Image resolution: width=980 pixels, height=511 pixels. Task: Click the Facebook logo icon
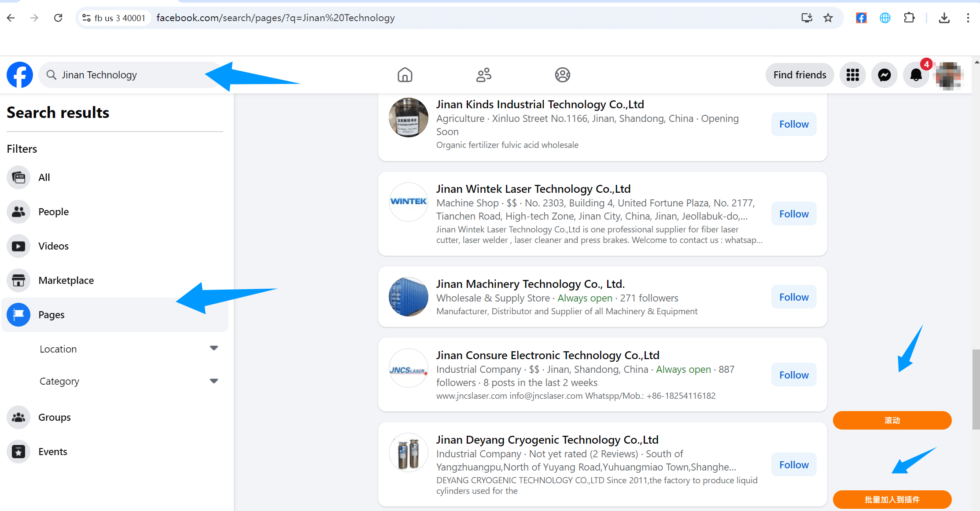point(20,75)
